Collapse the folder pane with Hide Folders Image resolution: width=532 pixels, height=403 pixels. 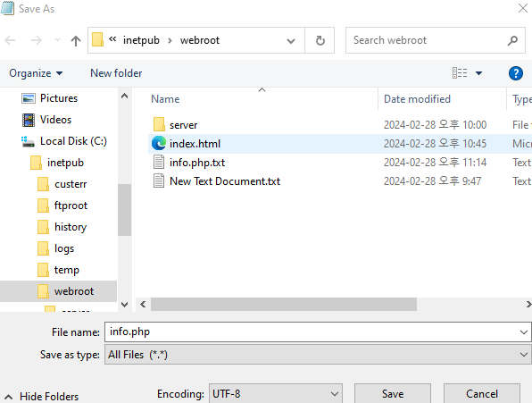(x=41, y=396)
